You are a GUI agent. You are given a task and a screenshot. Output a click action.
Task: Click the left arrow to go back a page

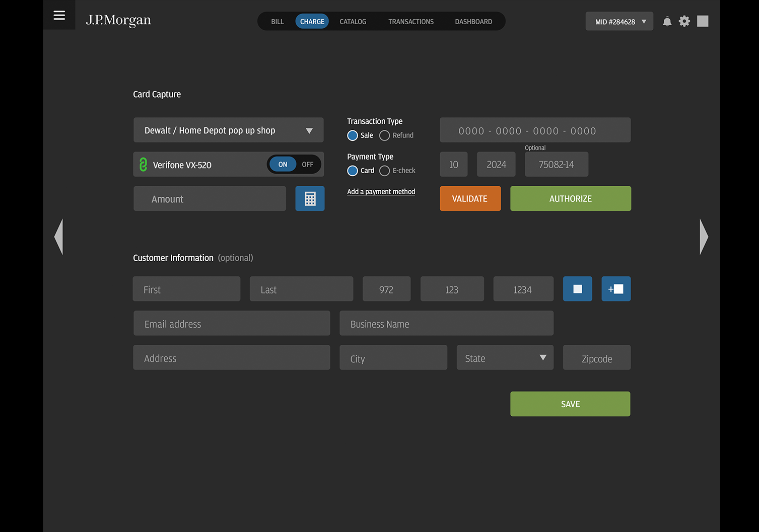[x=58, y=237]
